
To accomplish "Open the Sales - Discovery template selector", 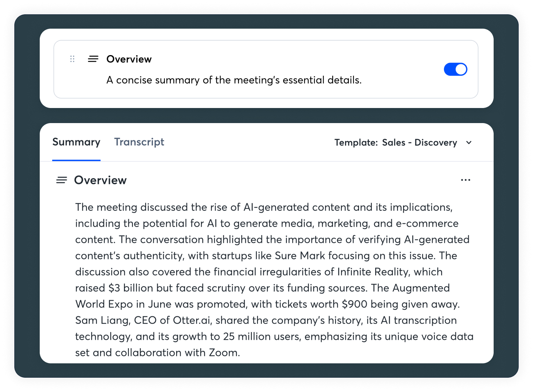I will (x=419, y=143).
